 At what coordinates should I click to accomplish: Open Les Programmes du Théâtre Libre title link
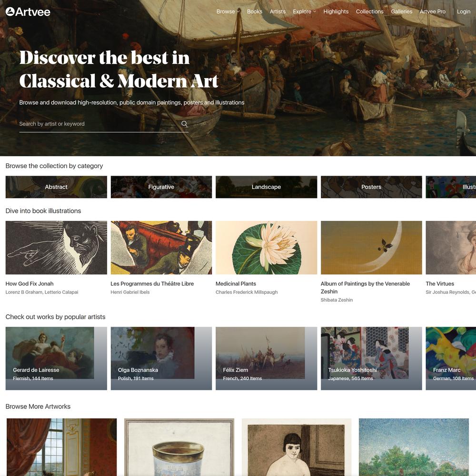(x=152, y=284)
